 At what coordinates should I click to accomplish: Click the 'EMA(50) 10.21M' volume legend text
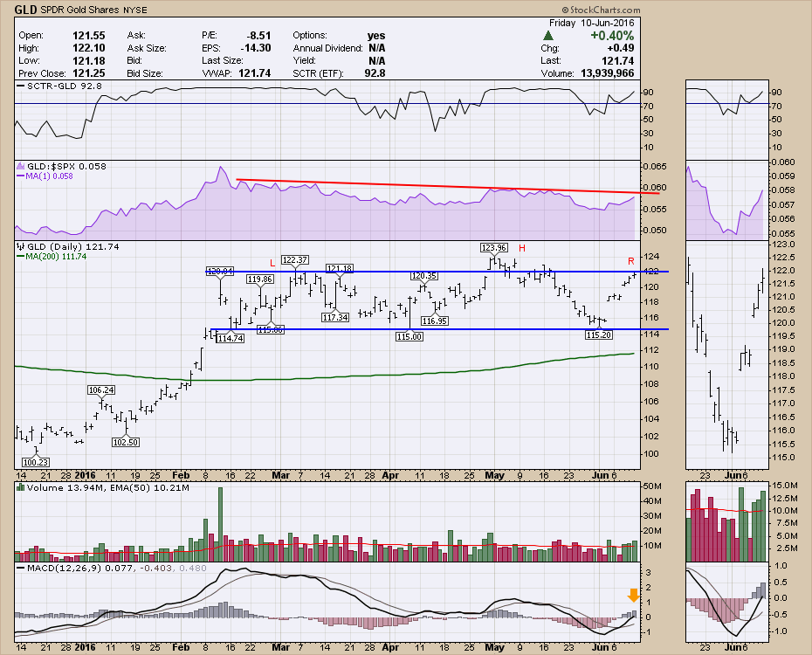pyautogui.click(x=150, y=487)
